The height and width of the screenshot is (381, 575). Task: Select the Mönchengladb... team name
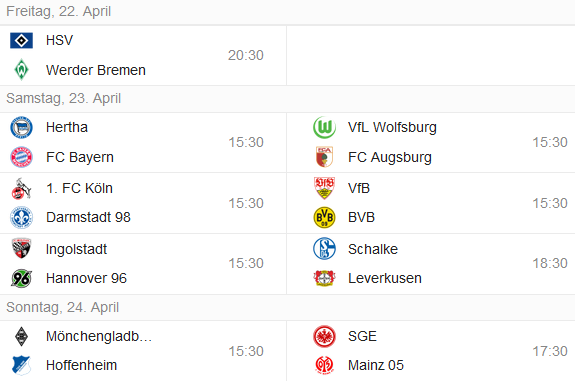point(99,336)
